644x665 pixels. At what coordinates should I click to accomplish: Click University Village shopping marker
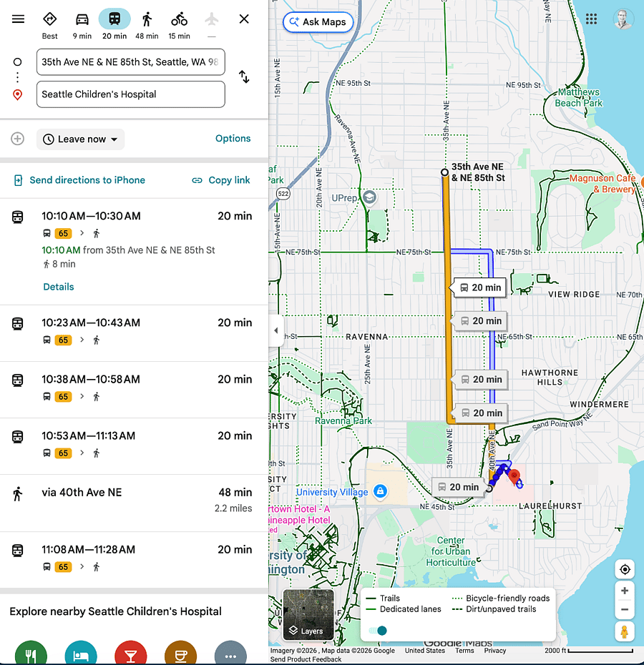pyautogui.click(x=380, y=491)
